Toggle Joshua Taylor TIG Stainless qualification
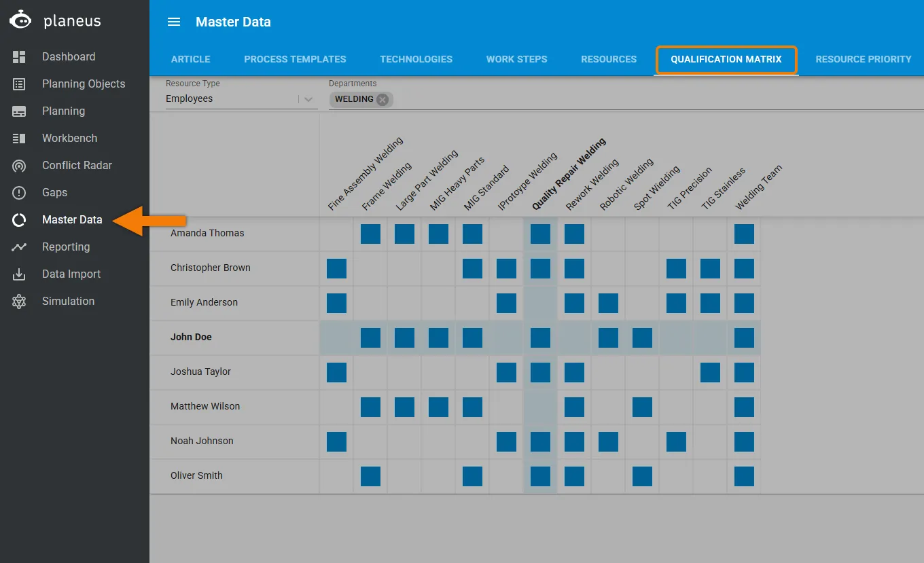Screen dimensions: 924x563 click(x=710, y=372)
